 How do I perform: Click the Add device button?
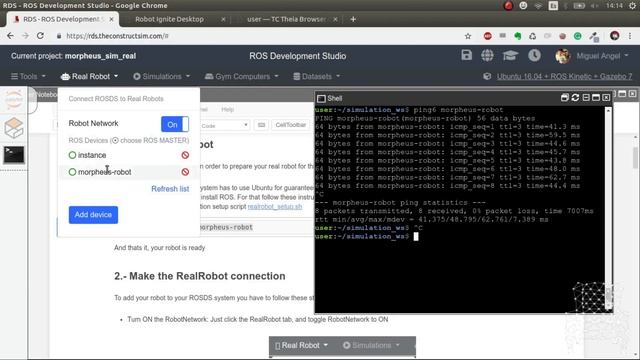93,215
